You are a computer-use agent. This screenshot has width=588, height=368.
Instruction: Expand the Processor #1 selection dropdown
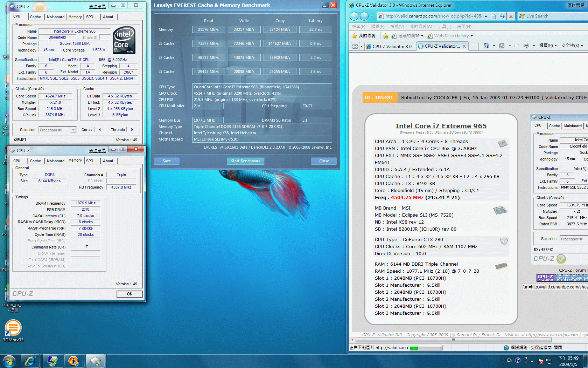(73, 130)
